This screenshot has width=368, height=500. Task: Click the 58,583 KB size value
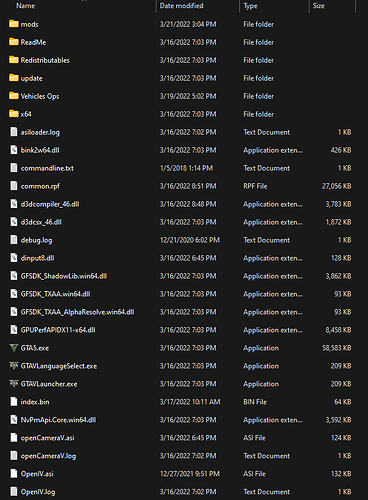point(337,348)
